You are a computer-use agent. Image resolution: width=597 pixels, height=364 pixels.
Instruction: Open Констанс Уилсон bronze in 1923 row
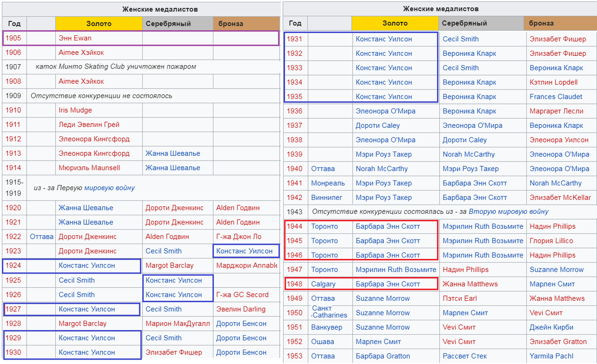tap(244, 251)
